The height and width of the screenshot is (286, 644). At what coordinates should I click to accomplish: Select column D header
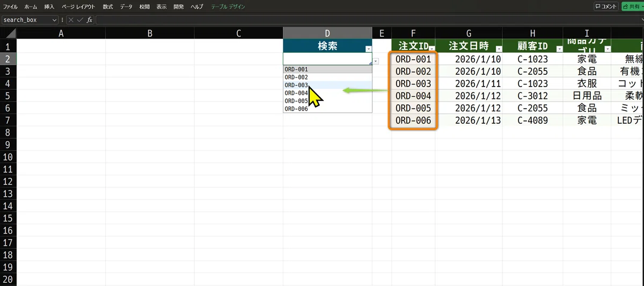(327, 33)
